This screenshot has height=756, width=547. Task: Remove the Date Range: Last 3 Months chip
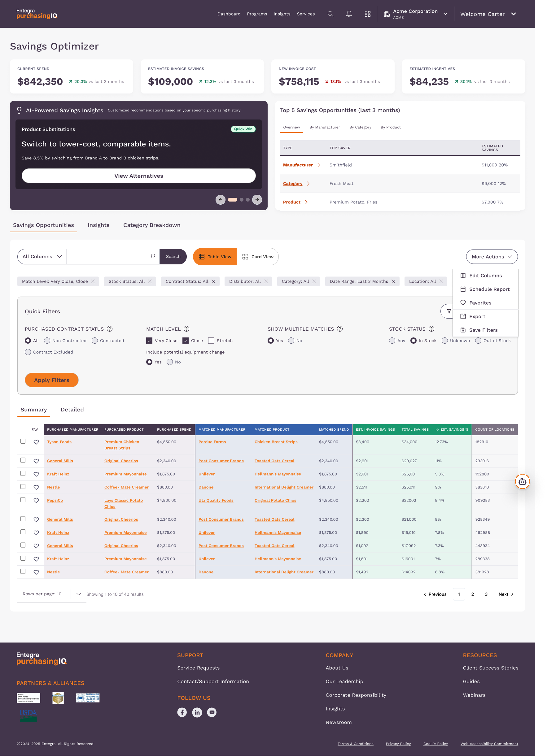tap(394, 281)
